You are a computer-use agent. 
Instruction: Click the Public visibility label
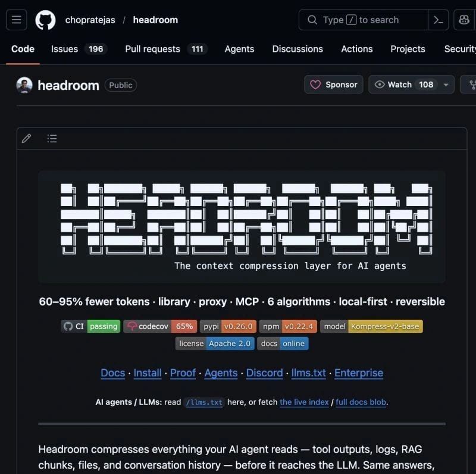[x=121, y=85]
